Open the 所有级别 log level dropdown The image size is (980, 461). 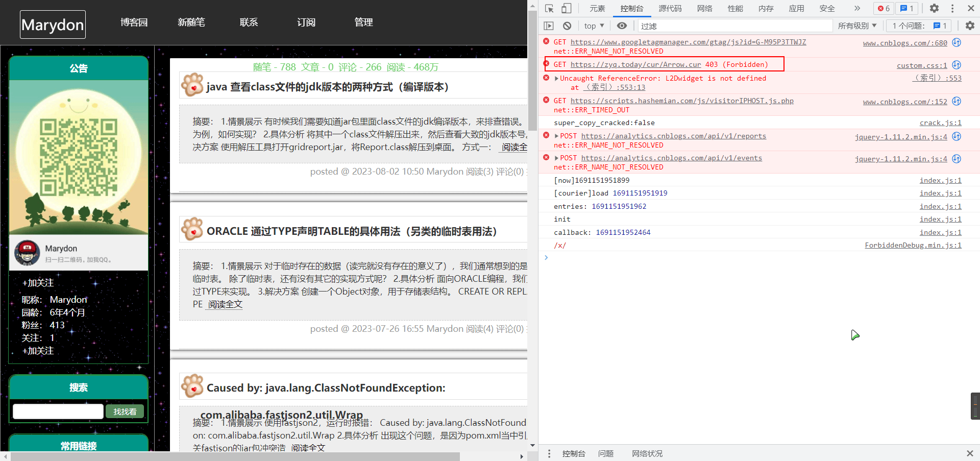(857, 26)
